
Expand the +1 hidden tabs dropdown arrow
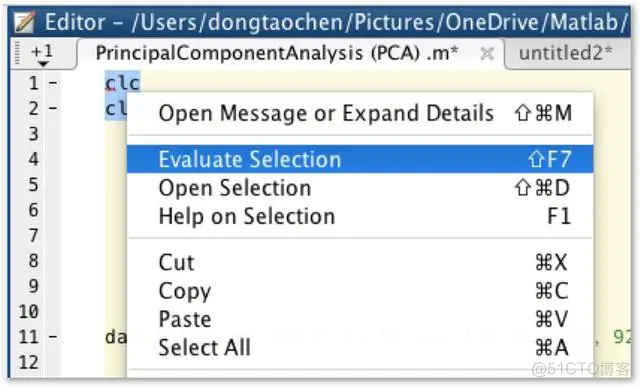[43, 64]
